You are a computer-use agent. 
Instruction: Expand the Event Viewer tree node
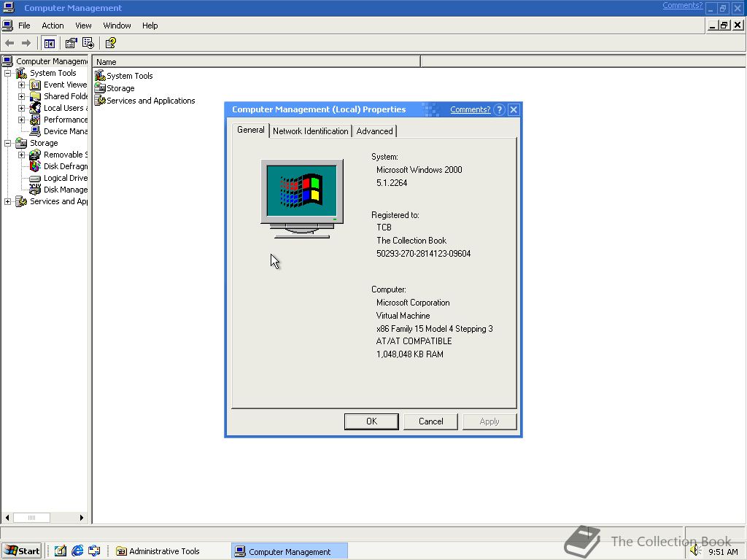click(x=21, y=85)
